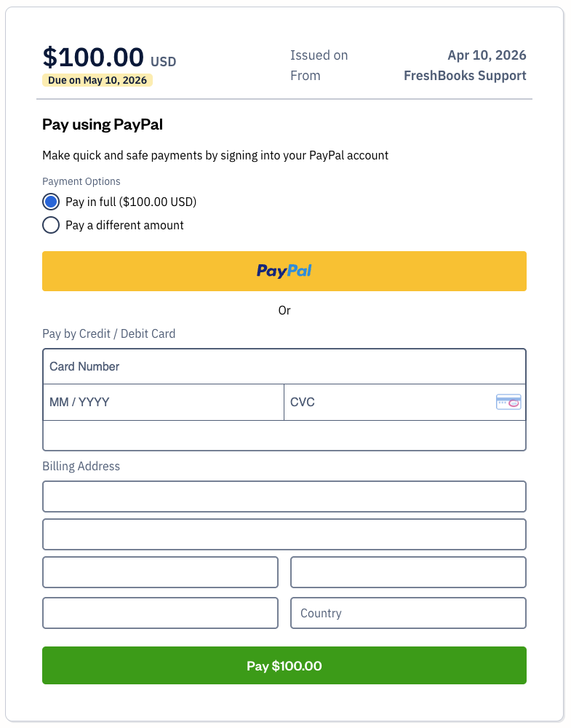
Task: Click the FreshBooks Support sender name
Action: click(x=465, y=75)
